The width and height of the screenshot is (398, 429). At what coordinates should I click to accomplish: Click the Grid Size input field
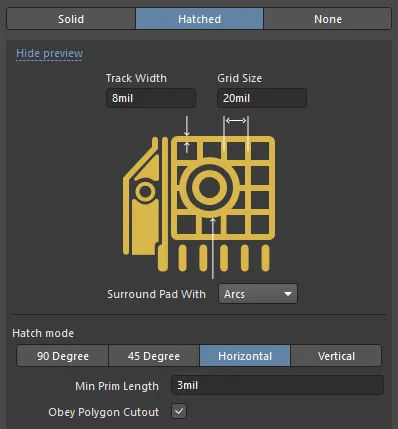point(262,98)
